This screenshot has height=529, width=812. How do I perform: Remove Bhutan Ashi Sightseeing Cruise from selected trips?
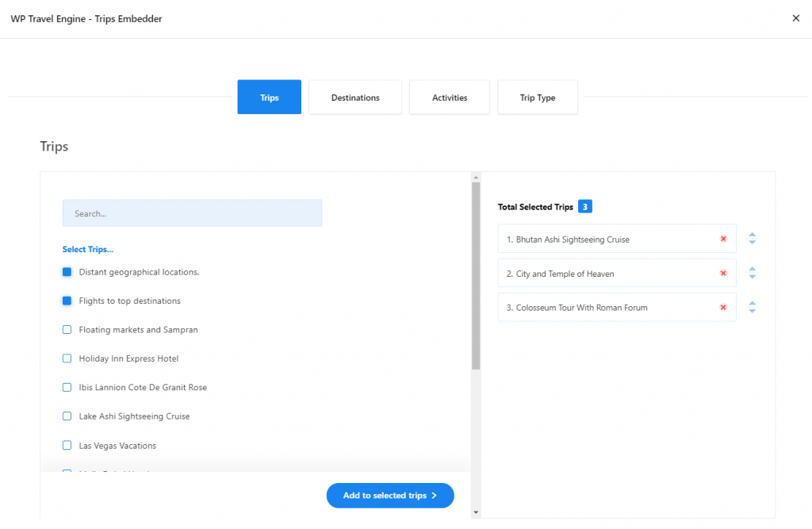[723, 239]
